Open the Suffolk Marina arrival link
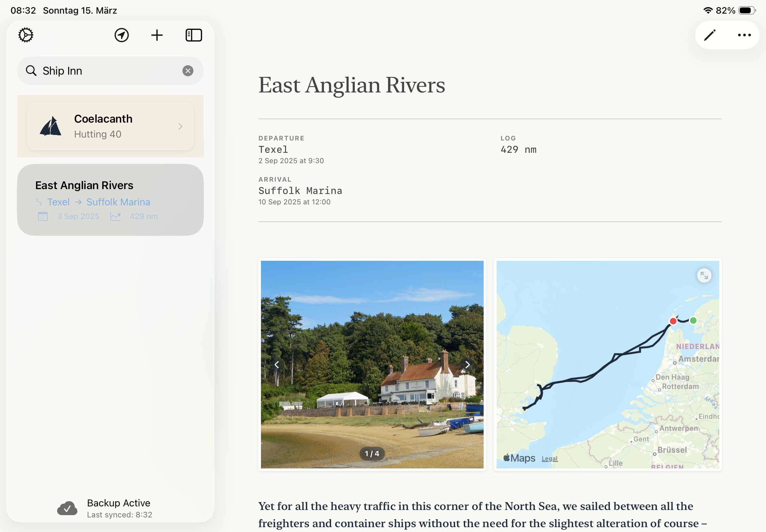 [x=118, y=202]
